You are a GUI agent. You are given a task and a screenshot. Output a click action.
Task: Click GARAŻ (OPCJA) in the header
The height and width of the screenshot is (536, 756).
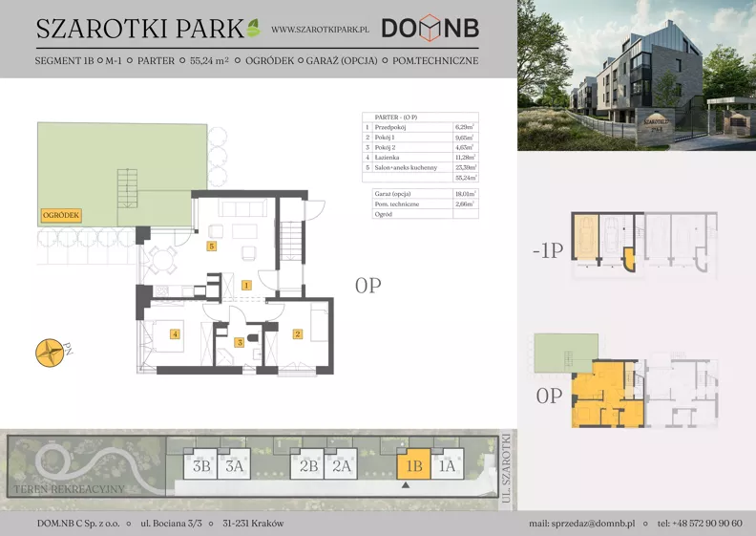[x=342, y=61]
